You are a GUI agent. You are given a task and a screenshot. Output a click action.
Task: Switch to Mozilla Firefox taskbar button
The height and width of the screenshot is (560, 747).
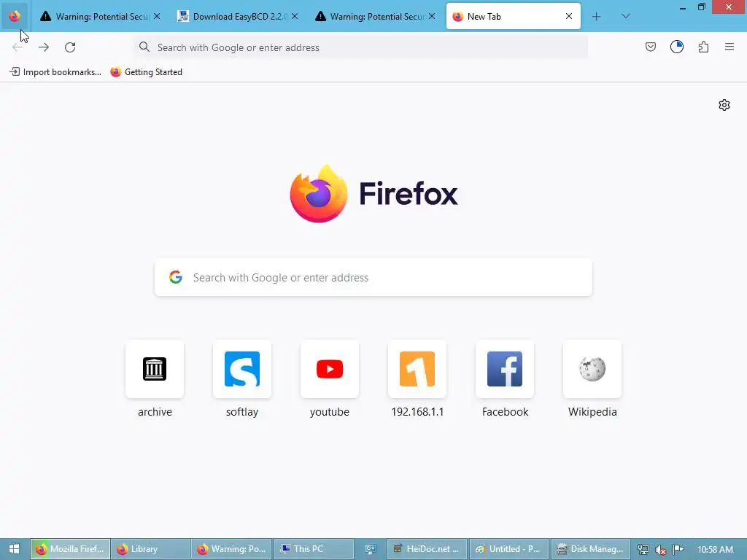[x=71, y=549]
